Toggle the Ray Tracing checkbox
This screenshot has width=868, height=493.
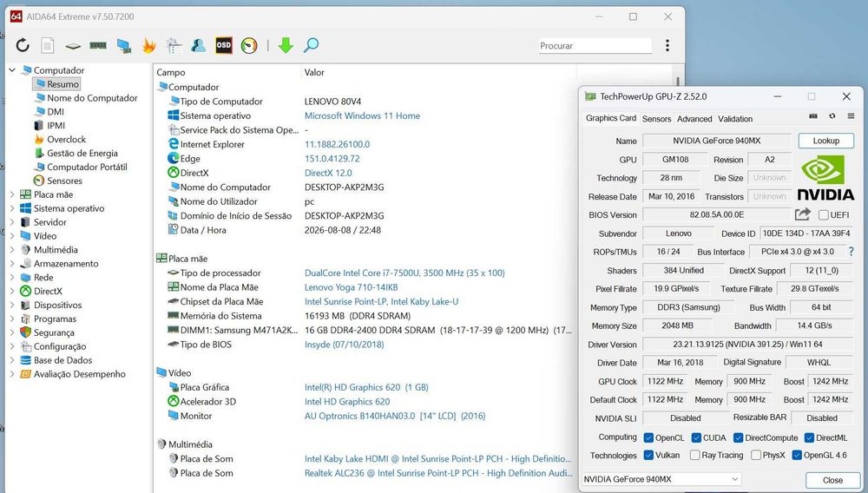(694, 455)
